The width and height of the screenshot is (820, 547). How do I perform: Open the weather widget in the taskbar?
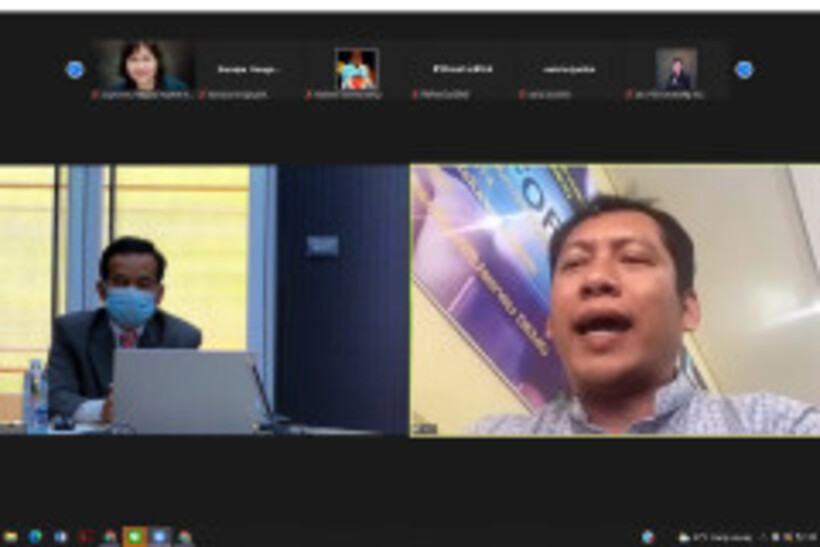pyautogui.click(x=708, y=537)
